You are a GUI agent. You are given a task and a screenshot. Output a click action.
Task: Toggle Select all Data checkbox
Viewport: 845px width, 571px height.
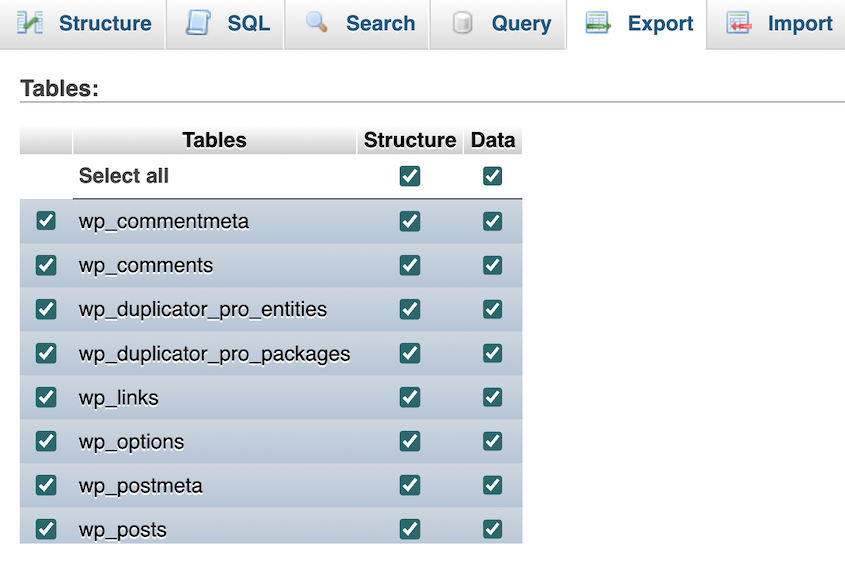[493, 176]
